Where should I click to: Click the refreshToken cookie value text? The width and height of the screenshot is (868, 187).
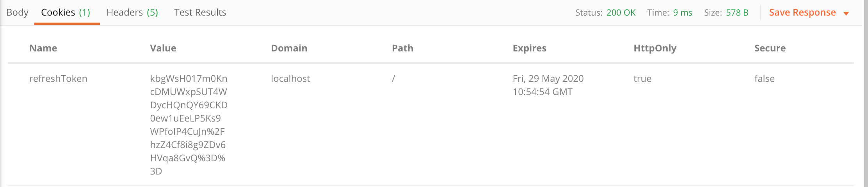(x=189, y=125)
